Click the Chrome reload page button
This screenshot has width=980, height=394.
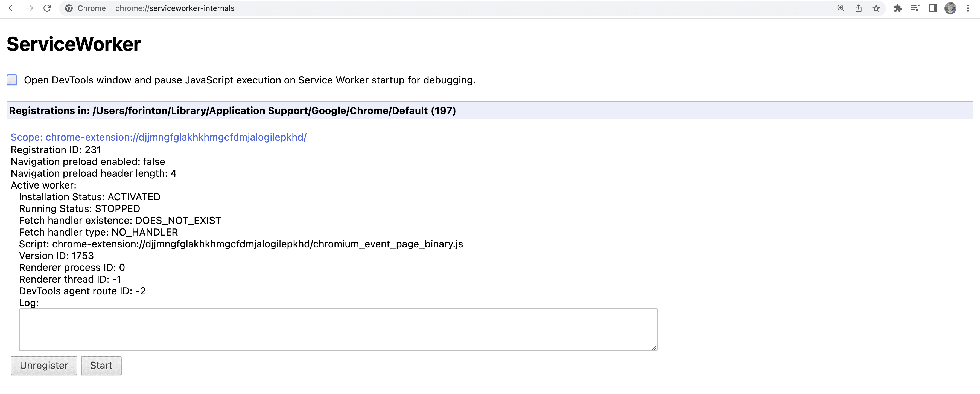coord(46,8)
